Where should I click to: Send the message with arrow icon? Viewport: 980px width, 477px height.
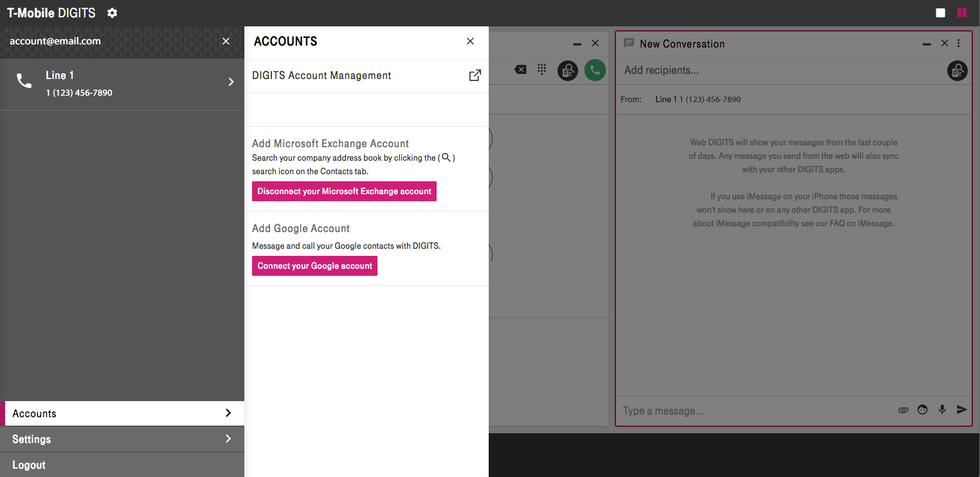click(962, 410)
